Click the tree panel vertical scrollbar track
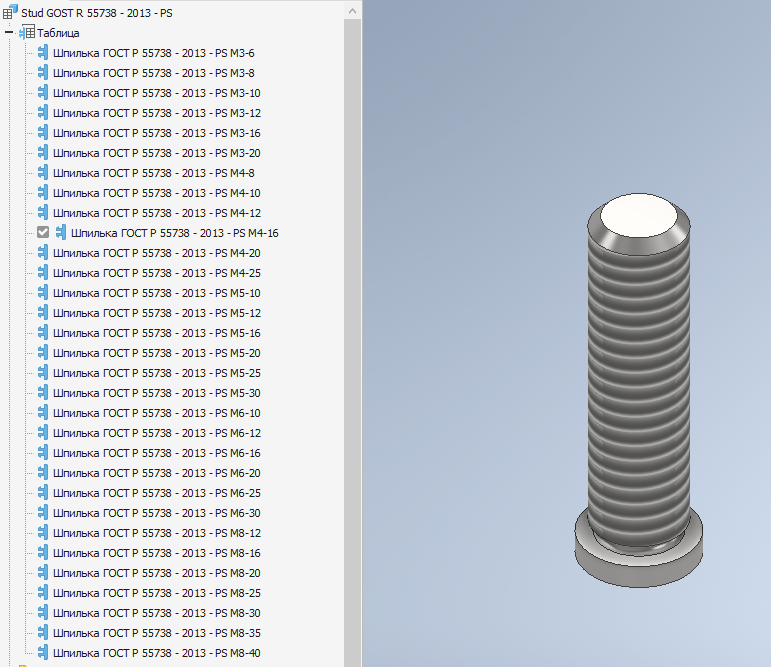 click(x=352, y=340)
